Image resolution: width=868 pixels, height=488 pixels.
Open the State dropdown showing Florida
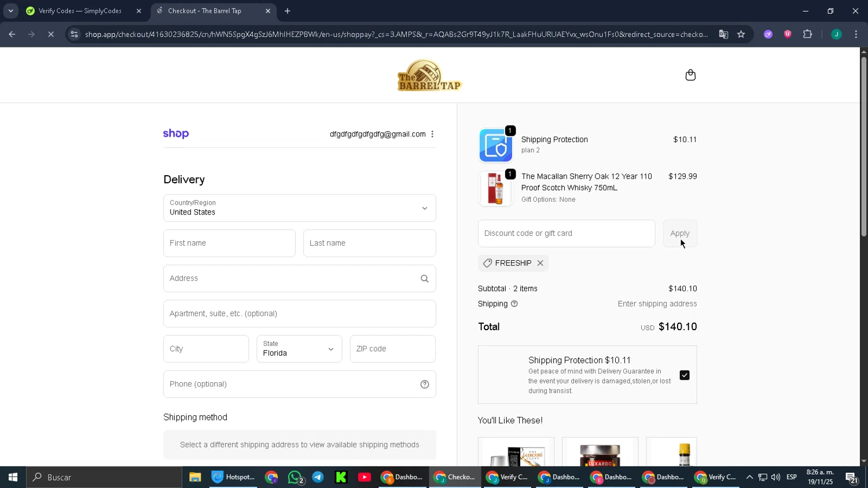(x=299, y=349)
